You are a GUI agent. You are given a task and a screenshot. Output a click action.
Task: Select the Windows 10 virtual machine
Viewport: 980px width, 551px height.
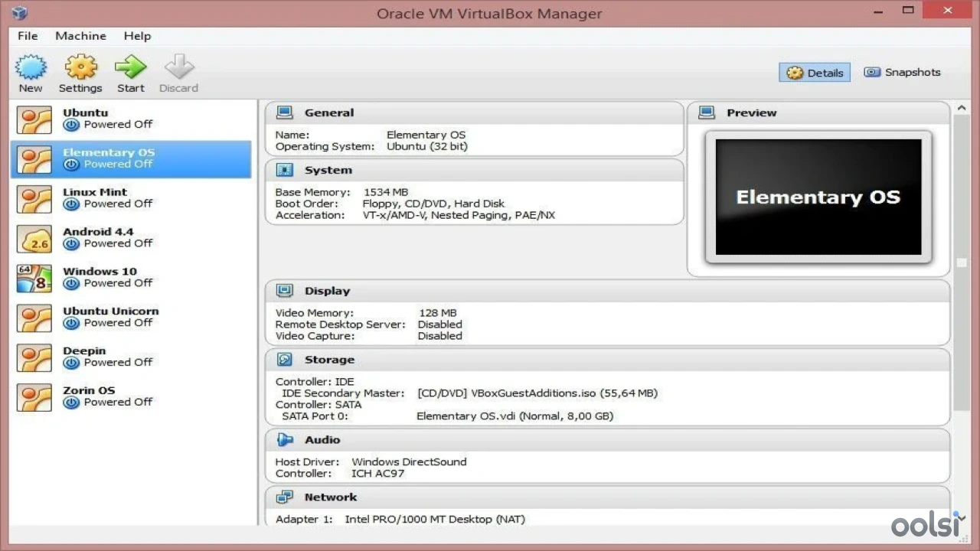(131, 279)
